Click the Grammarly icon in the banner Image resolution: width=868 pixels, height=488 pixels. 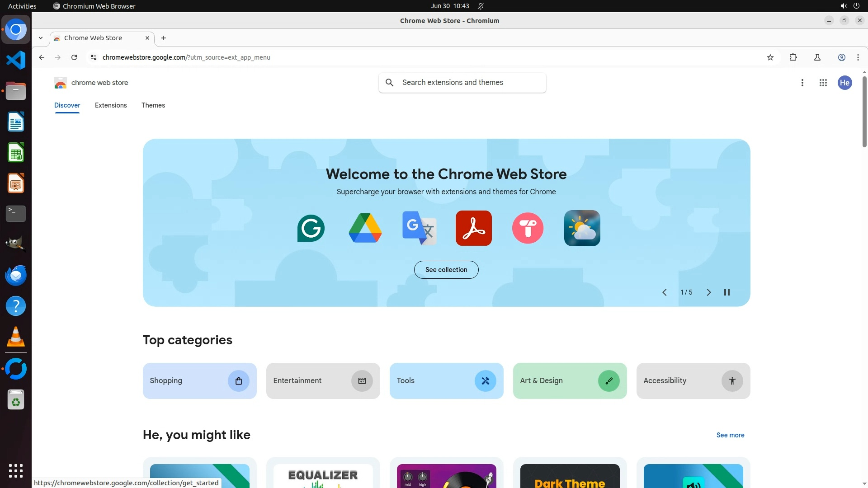311,228
